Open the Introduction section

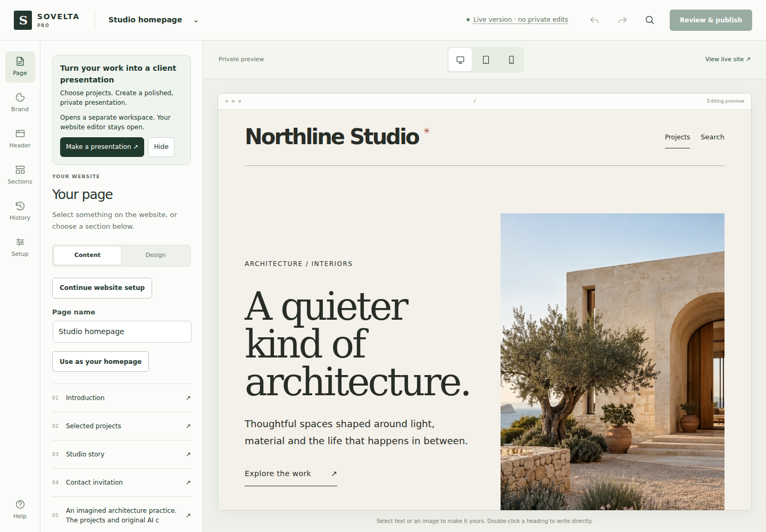[121, 398]
